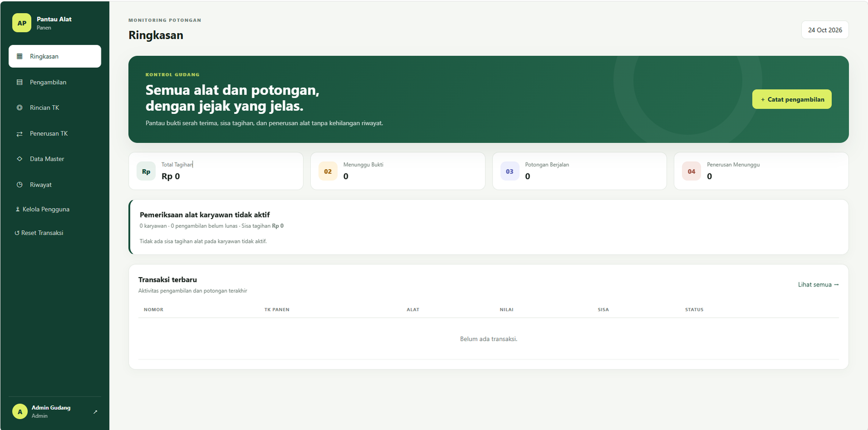Open Kelola Pengguna in the sidebar

[55, 209]
